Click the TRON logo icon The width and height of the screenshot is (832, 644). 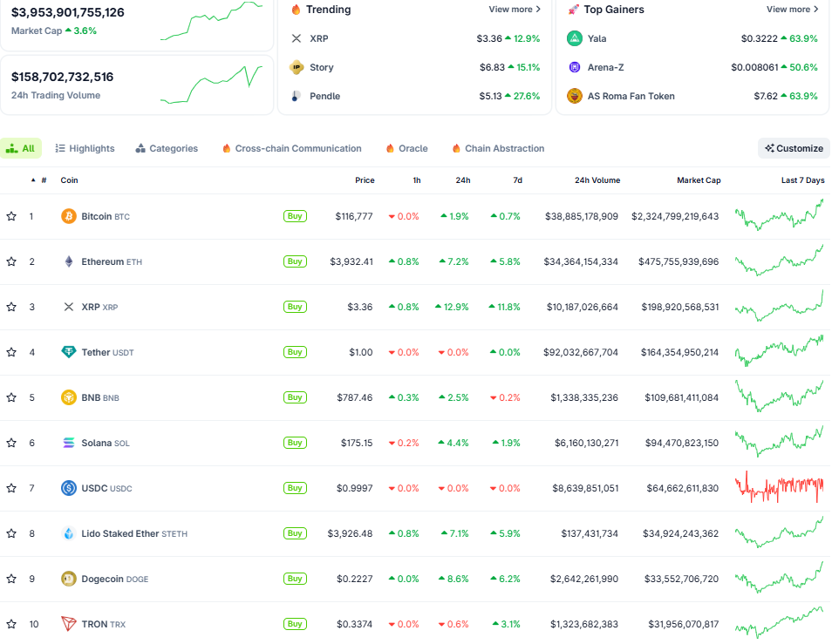(69, 624)
